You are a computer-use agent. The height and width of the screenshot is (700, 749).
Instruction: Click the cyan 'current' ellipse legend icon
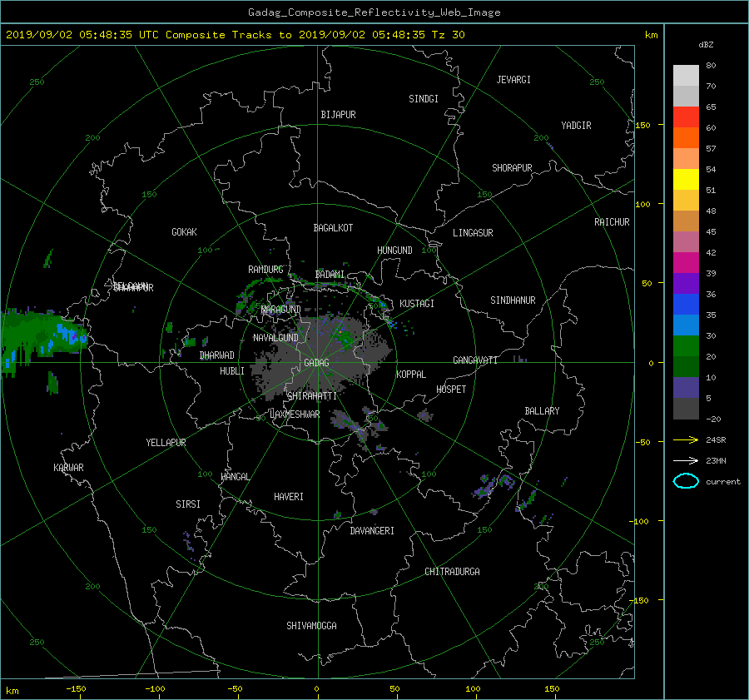pos(686,481)
